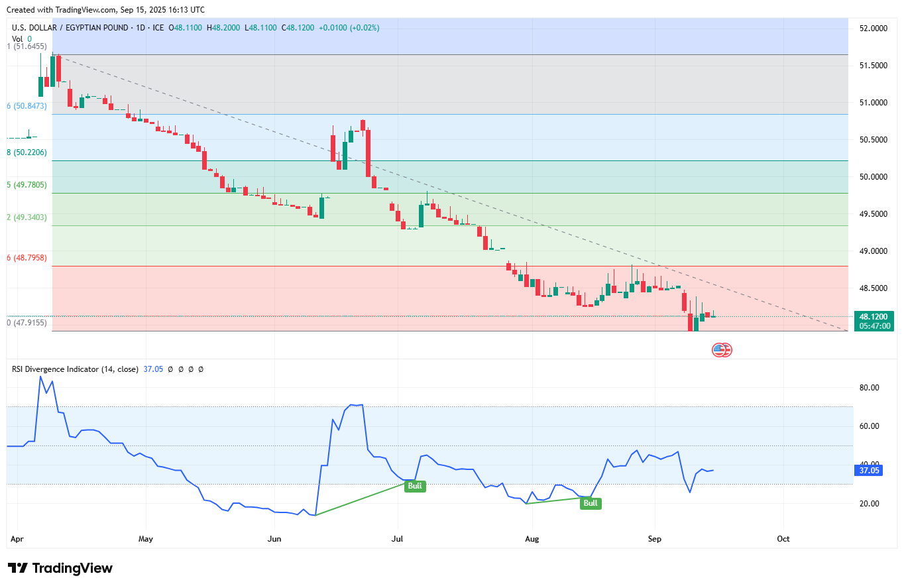Click the Aug label on time axis
The width and height of the screenshot is (904, 588).
(x=531, y=539)
